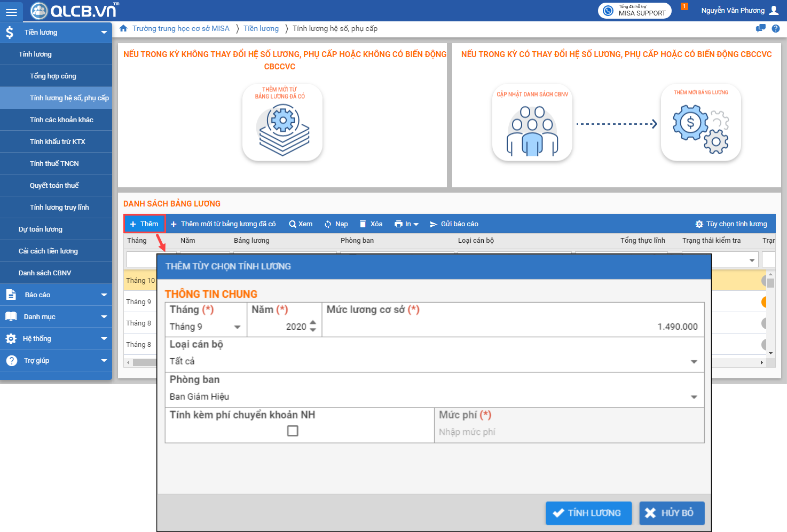Expand the Phòng ban dropdown
The height and width of the screenshot is (532, 787).
pos(694,397)
